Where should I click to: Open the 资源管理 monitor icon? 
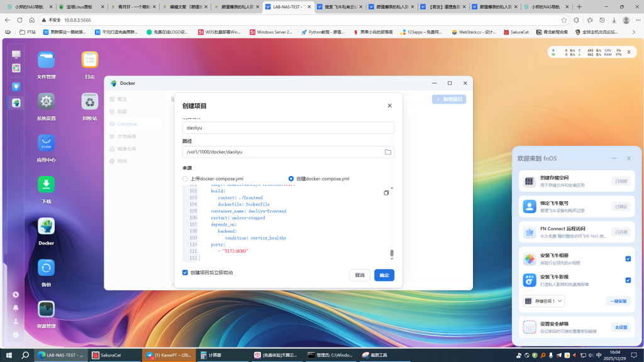tap(46, 309)
